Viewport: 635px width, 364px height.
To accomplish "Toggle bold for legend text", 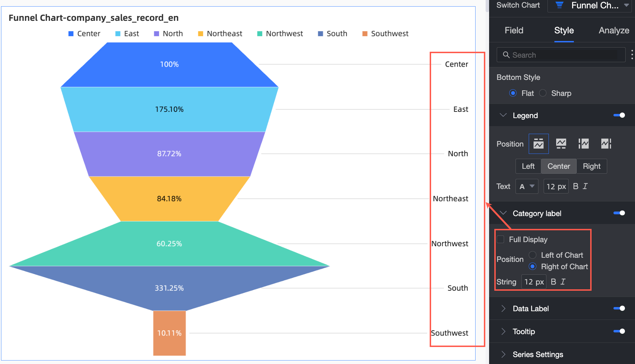I will pos(576,186).
